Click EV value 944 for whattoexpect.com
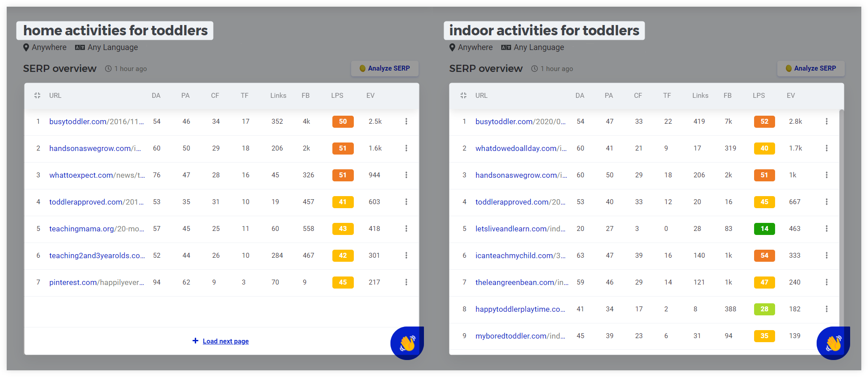868x377 pixels. (374, 175)
